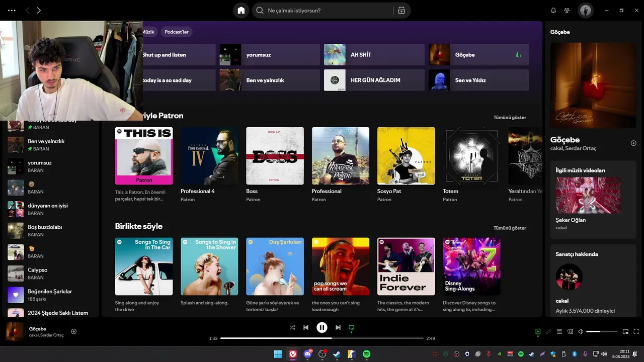The image size is (644, 362).
Task: Select 'Calypso' playlist in sidebar
Action: tap(50, 274)
